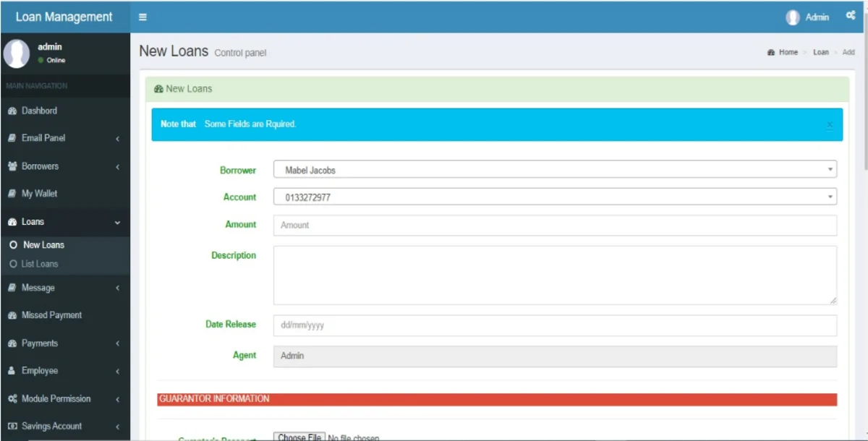
Task: Expand the Email Panel submenu chevron
Action: pos(117,139)
